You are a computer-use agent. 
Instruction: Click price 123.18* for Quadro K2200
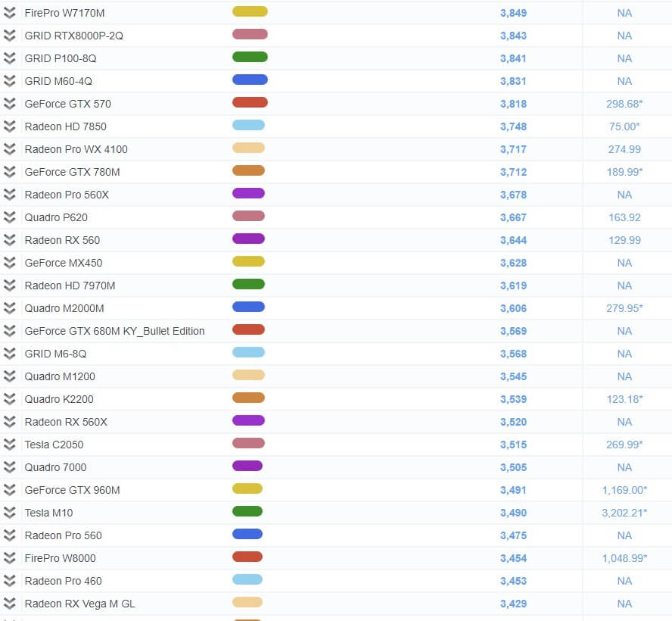(x=624, y=400)
